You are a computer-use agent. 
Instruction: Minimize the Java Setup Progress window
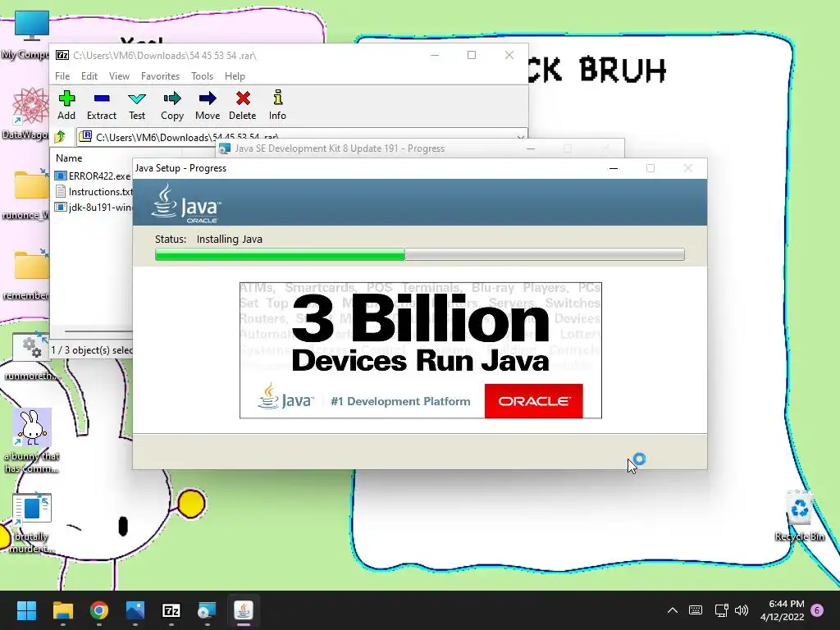(614, 168)
